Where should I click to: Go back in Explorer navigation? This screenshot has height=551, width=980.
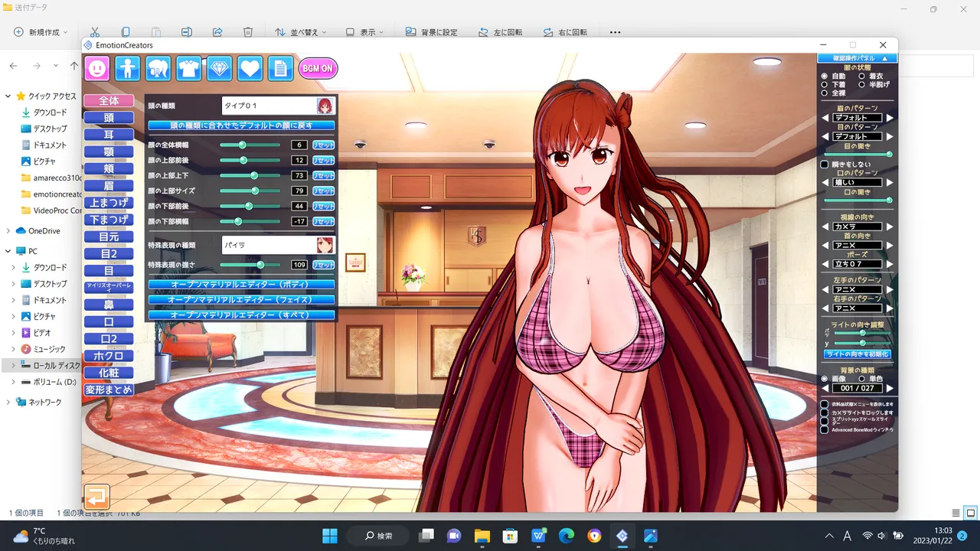15,66
